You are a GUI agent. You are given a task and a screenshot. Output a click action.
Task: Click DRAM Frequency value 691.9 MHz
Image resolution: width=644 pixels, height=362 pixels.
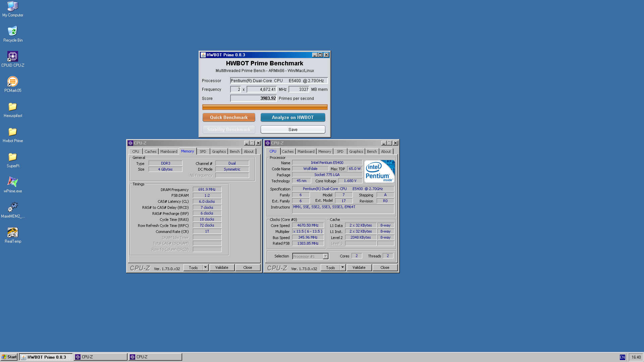[x=207, y=189]
